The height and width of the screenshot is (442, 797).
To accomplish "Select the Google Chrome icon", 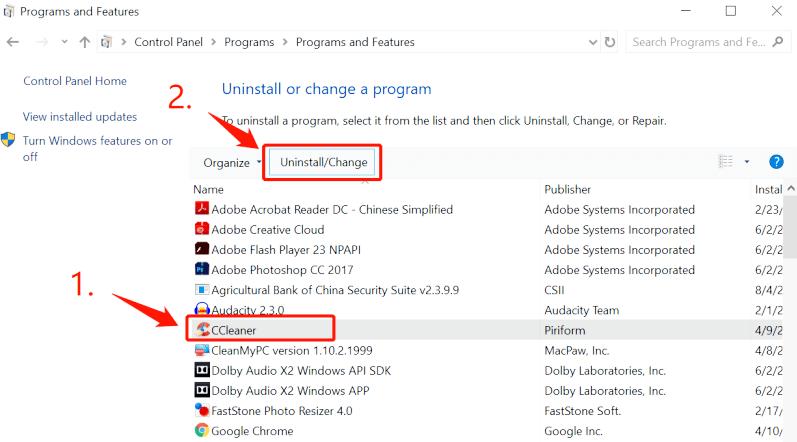I will [201, 431].
